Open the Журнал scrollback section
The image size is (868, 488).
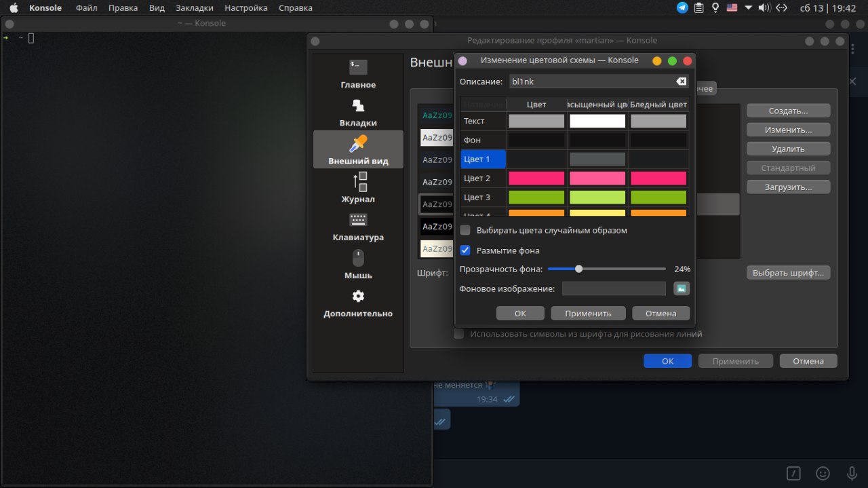coord(358,188)
